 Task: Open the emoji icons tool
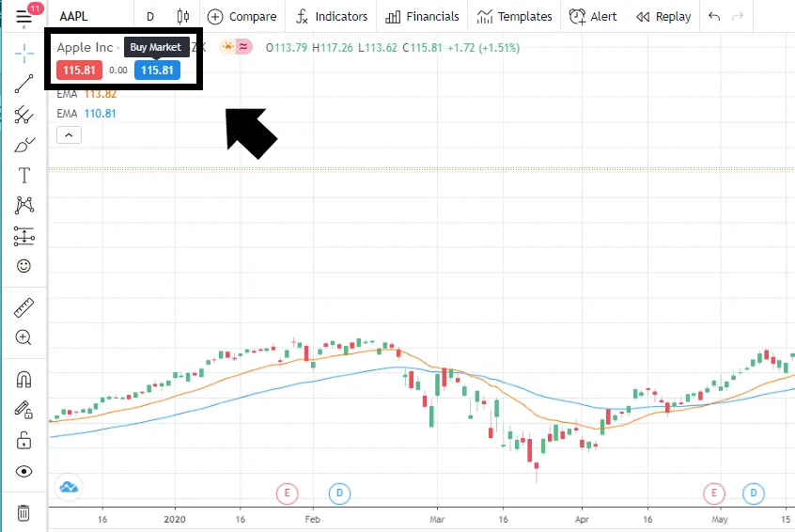coord(23,266)
